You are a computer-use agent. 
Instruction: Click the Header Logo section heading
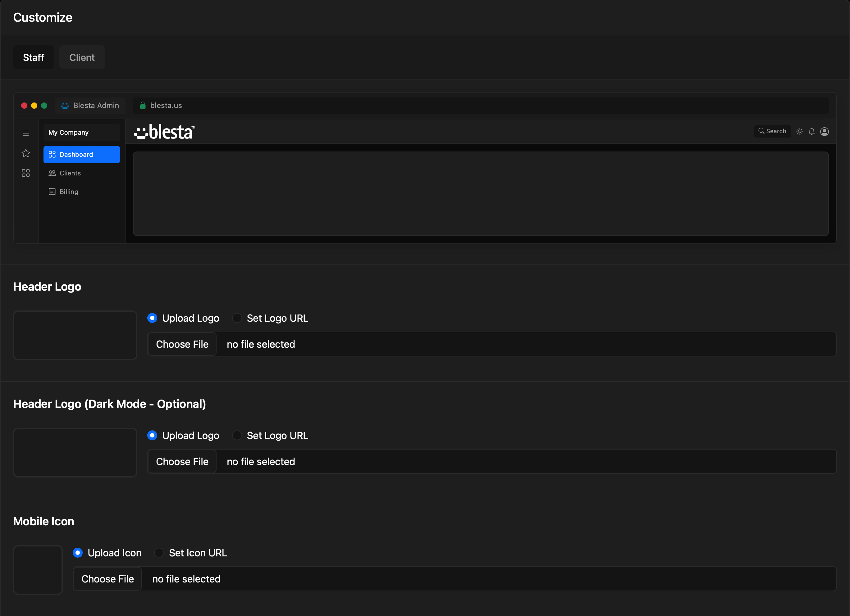click(47, 287)
